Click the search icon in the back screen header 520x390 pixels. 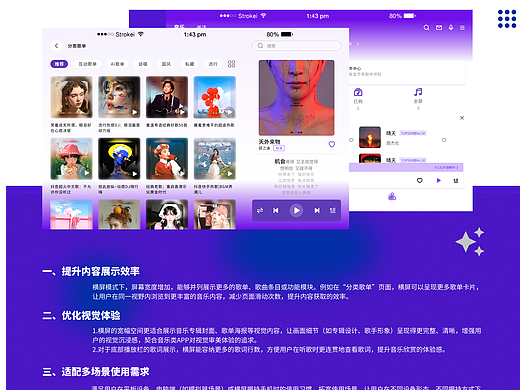tap(426, 28)
